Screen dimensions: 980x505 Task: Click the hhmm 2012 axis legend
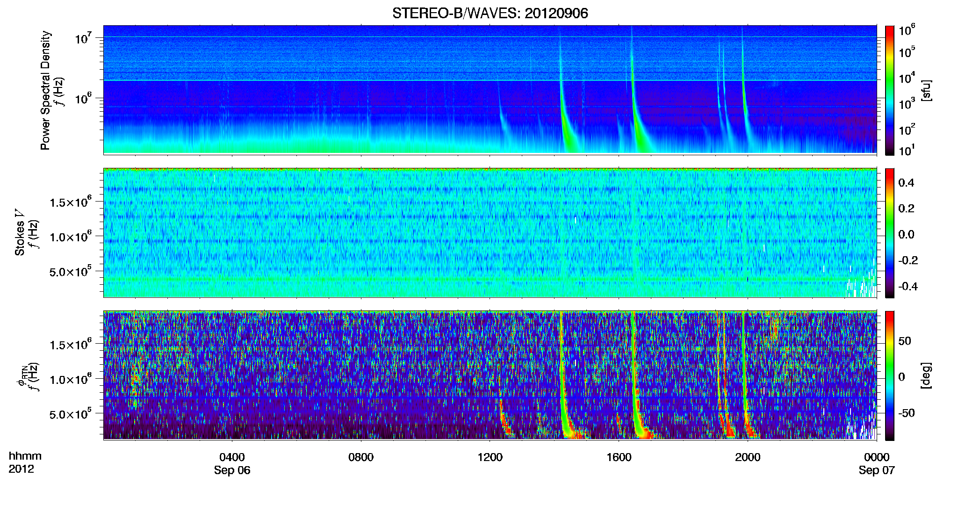[25, 462]
